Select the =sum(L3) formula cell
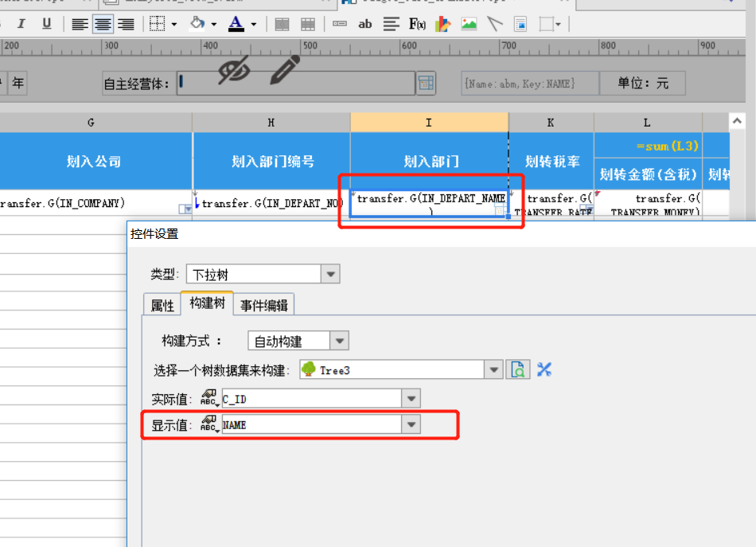756x547 pixels. coord(648,146)
